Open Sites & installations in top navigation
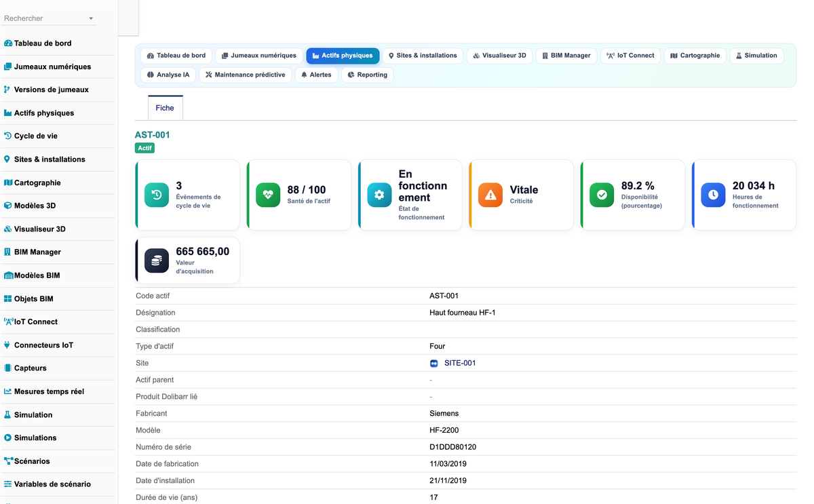This screenshot has height=504, width=814. 423,56
